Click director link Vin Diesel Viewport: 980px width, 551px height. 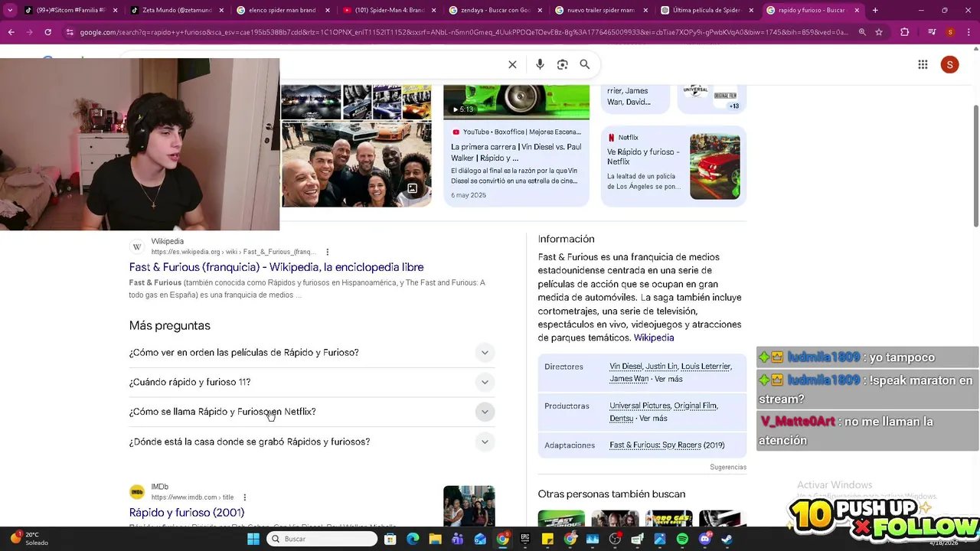tap(626, 367)
